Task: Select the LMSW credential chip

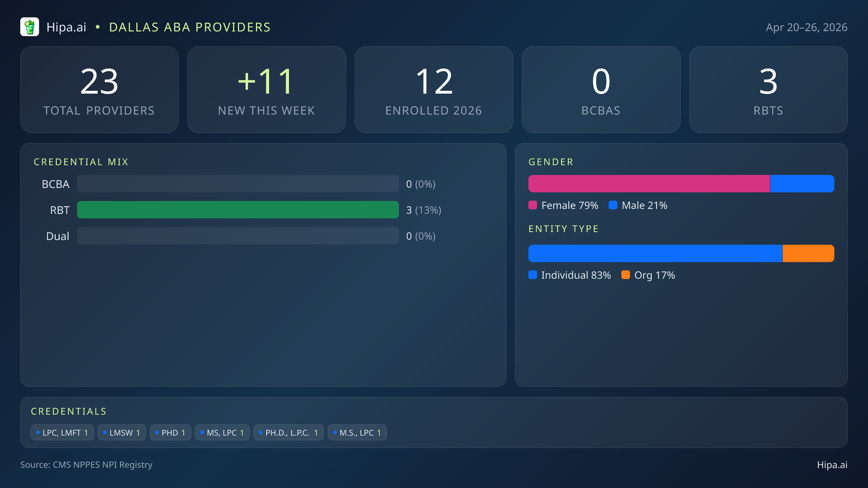Action: [x=122, y=433]
